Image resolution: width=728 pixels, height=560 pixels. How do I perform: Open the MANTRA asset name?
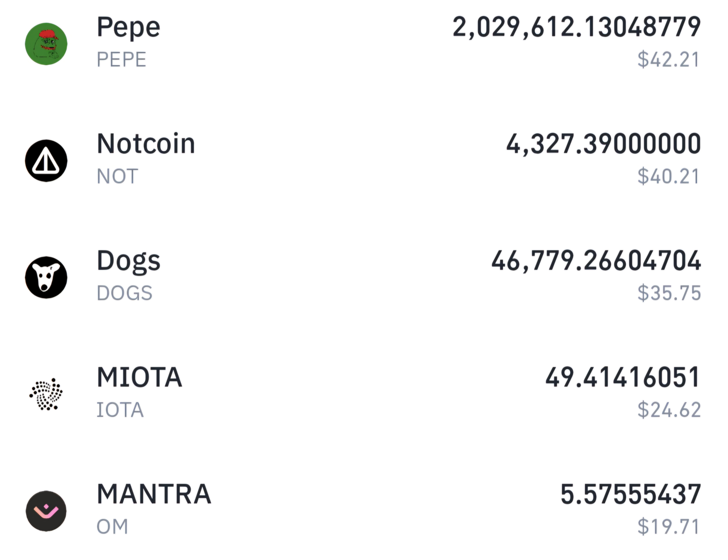pos(154,494)
